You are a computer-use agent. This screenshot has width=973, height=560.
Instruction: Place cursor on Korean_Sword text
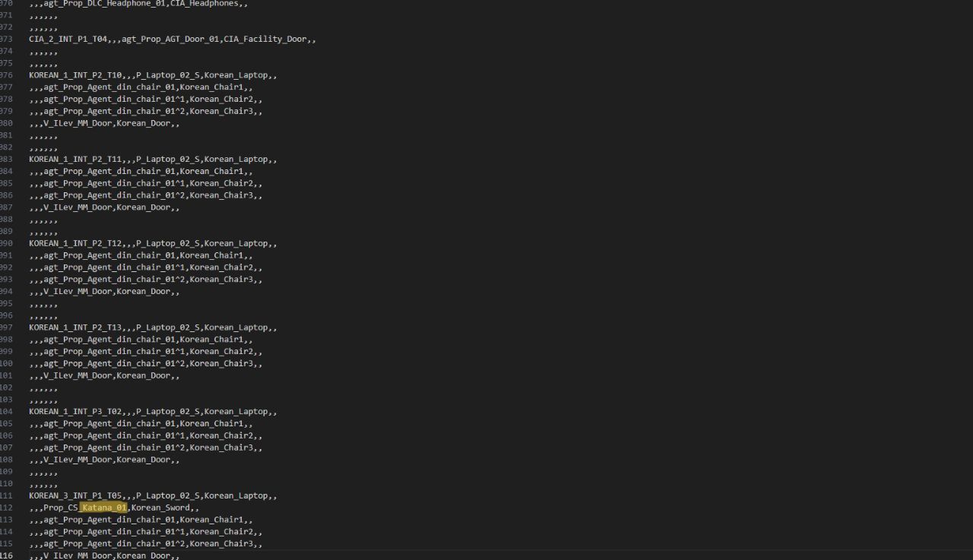pos(161,508)
